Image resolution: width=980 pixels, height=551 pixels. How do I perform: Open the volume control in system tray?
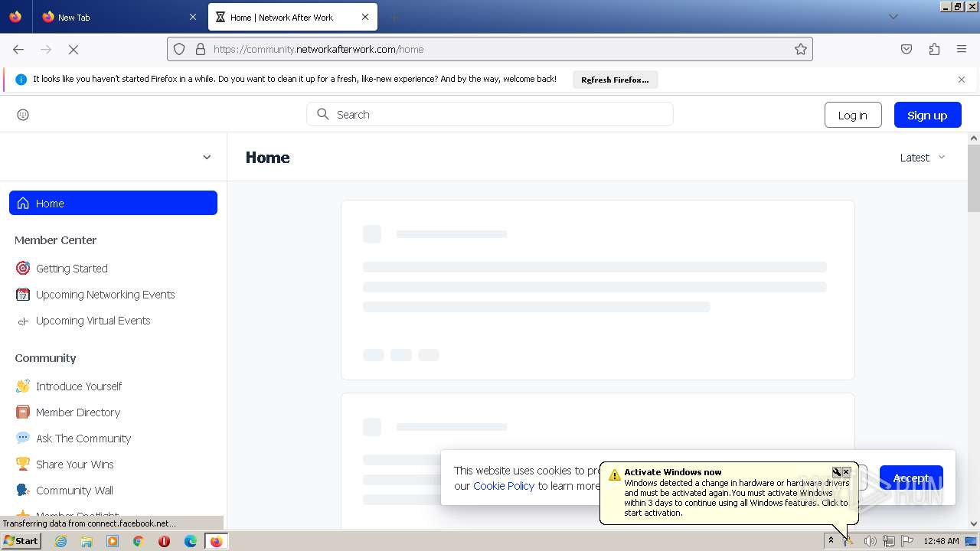tap(870, 541)
